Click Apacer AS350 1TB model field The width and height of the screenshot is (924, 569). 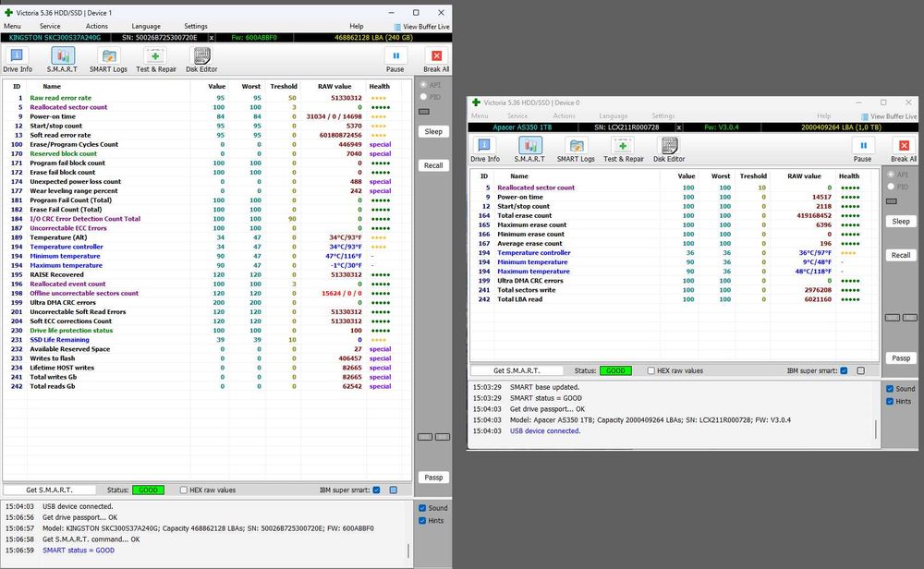(x=523, y=127)
